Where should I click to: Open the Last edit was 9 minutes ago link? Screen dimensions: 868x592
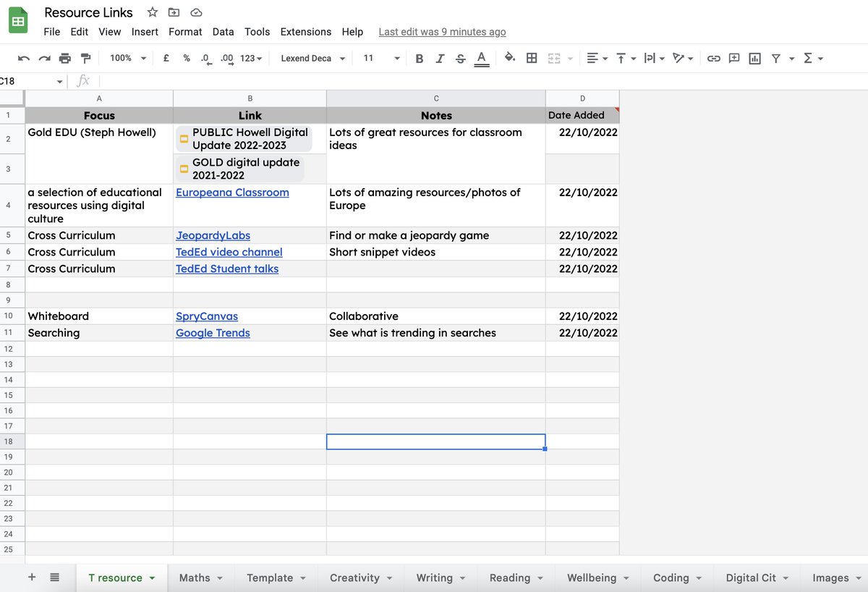point(443,32)
